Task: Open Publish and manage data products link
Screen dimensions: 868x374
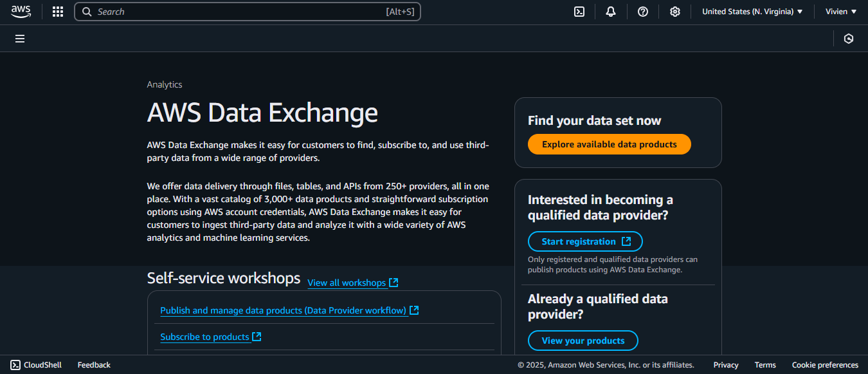Action: pos(289,310)
